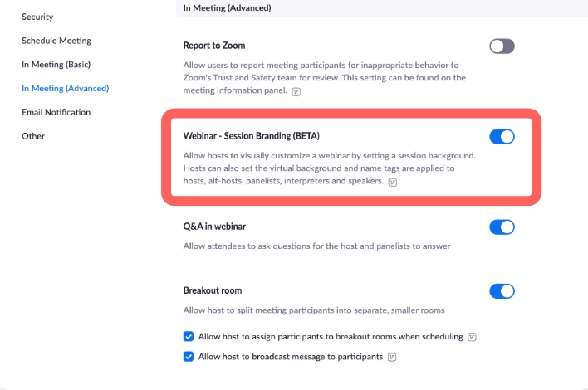The width and height of the screenshot is (588, 390).
Task: Click the Q&A in webinar heading
Action: pos(213,227)
